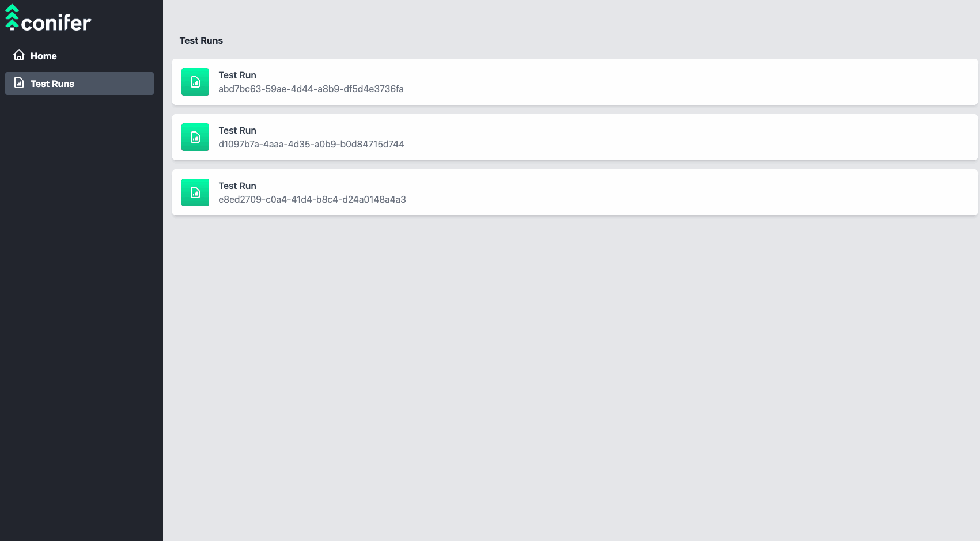This screenshot has width=980, height=541.
Task: Click the green conifer tree logo icon
Action: (x=12, y=17)
